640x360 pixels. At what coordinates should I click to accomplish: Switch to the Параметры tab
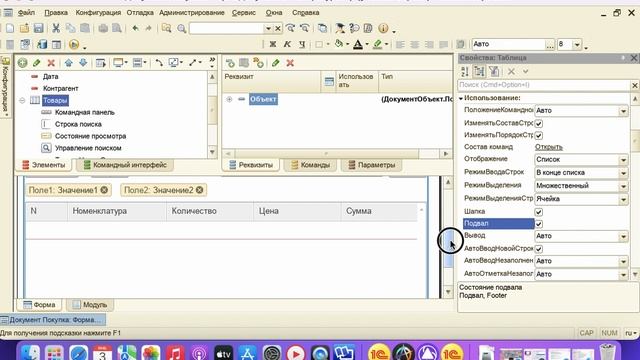pyautogui.click(x=372, y=165)
